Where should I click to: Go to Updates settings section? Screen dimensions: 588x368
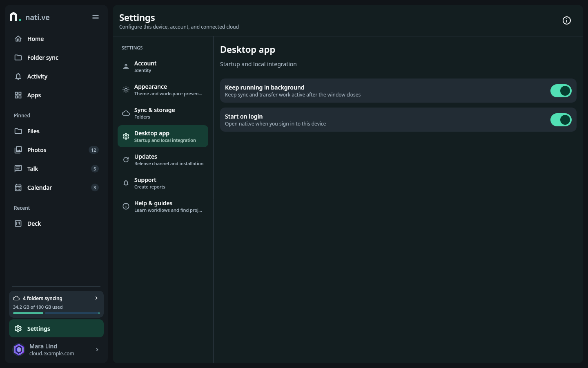click(163, 160)
